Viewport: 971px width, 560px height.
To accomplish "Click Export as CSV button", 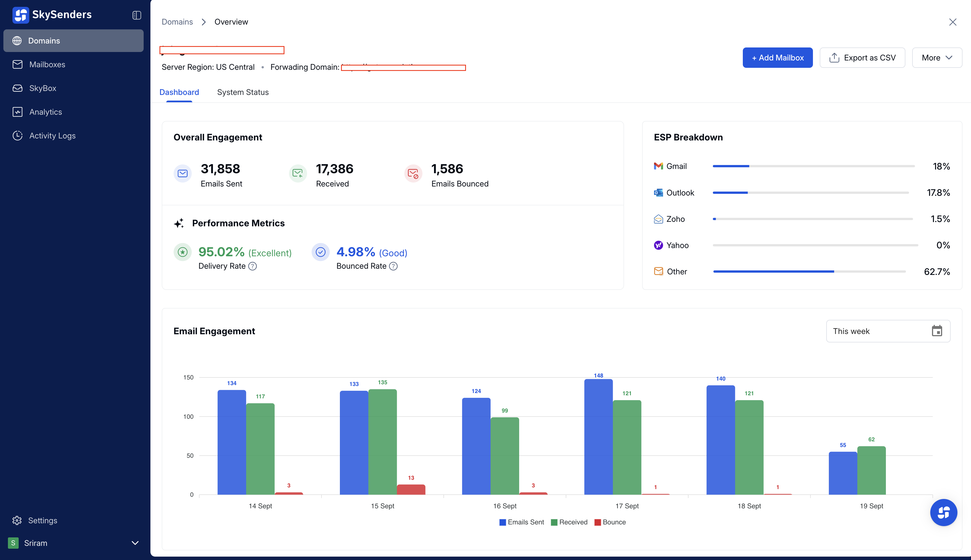I will click(862, 58).
